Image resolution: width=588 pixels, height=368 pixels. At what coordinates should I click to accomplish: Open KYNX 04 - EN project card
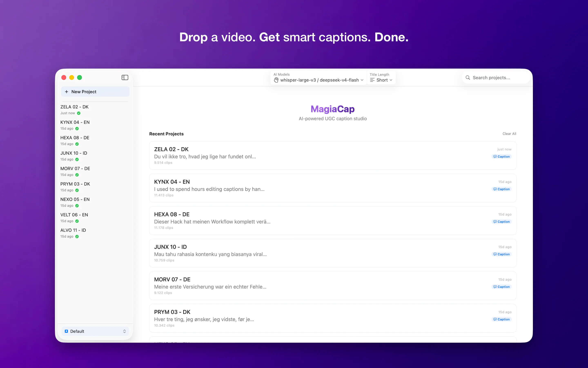333,188
